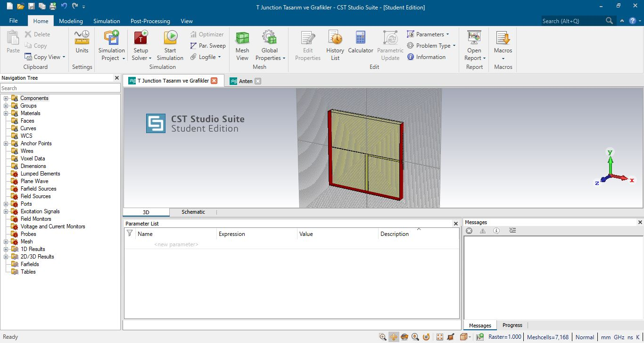Switch to Modeling ribbon tab
The height and width of the screenshot is (343, 644).
click(x=71, y=21)
